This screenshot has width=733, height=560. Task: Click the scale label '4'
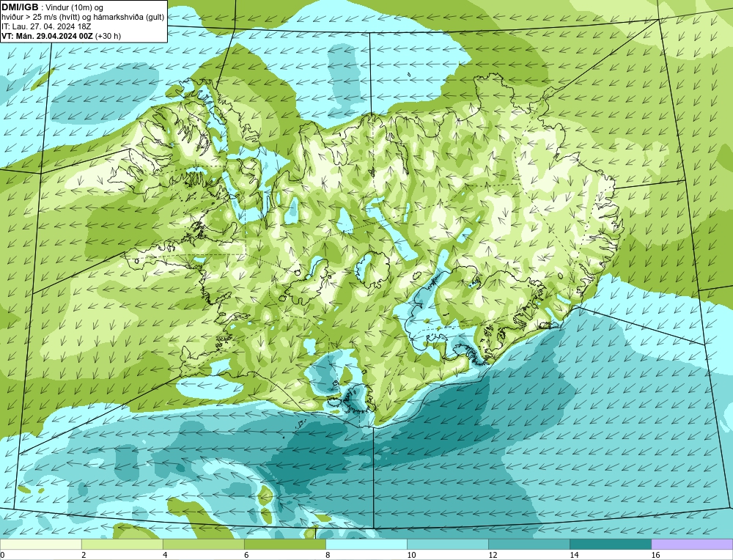point(165,555)
